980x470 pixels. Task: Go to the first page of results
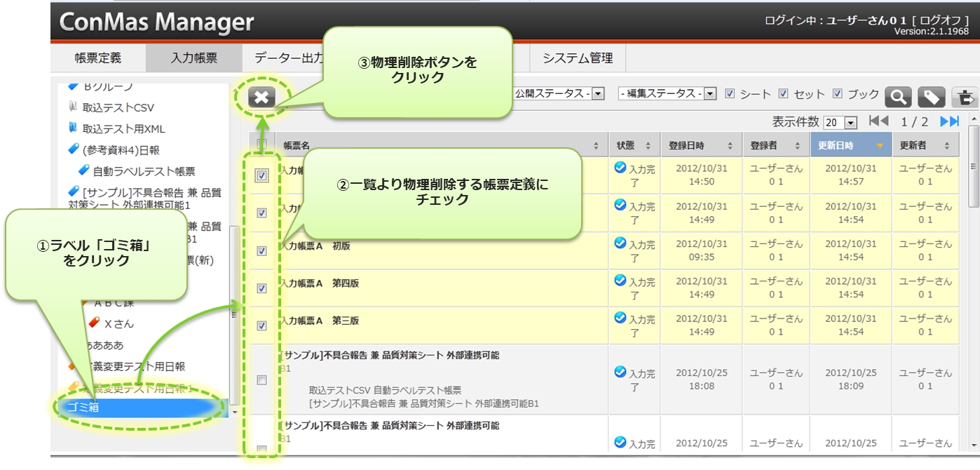tap(878, 121)
